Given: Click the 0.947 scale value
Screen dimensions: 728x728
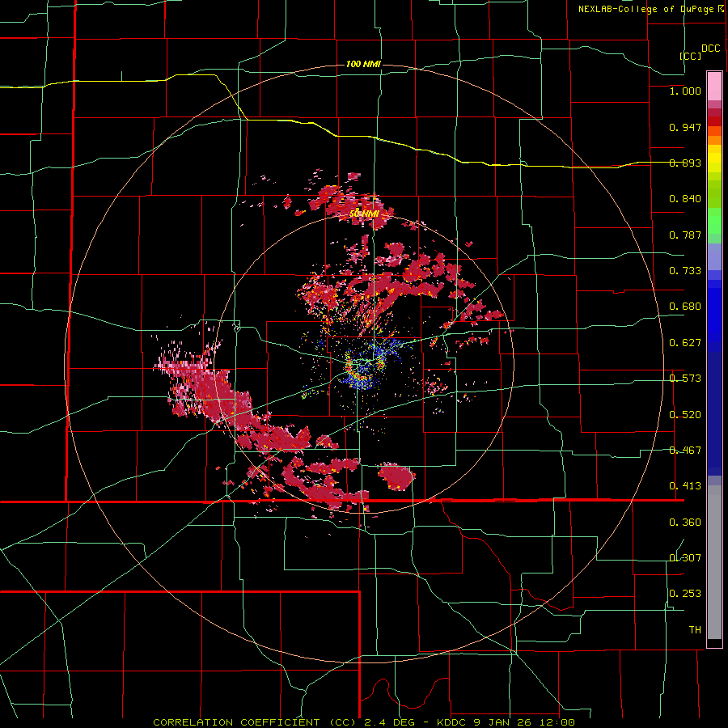Looking at the screenshot, I should [x=685, y=127].
